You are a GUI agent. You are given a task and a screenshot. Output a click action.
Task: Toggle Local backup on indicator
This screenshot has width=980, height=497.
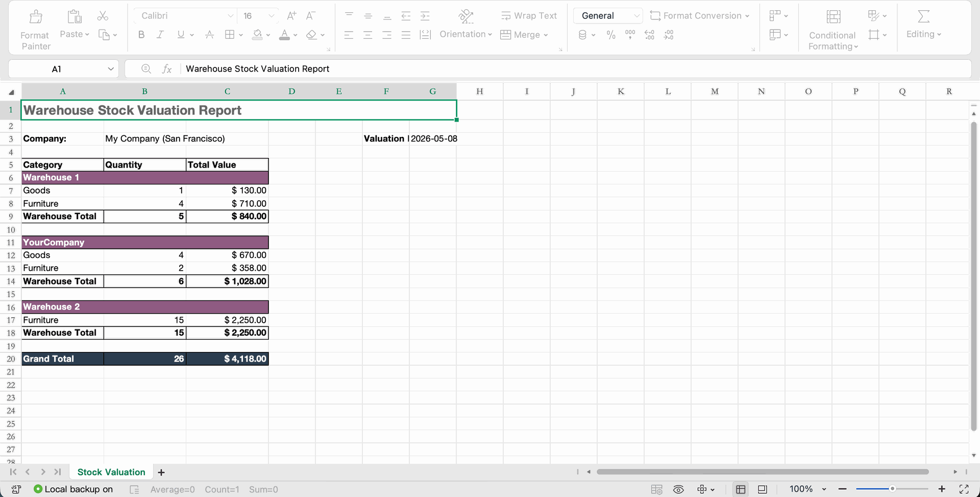73,489
